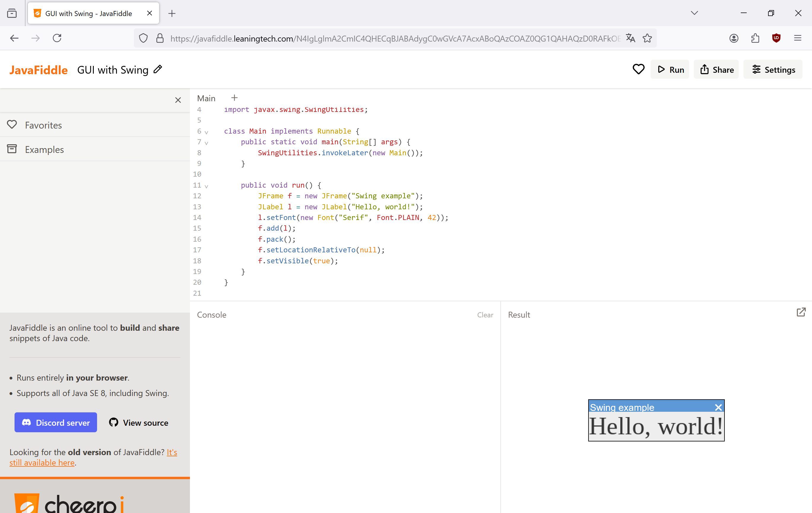Viewport: 812px width, 513px height.
Task: View site security padlock info
Action: click(x=160, y=38)
